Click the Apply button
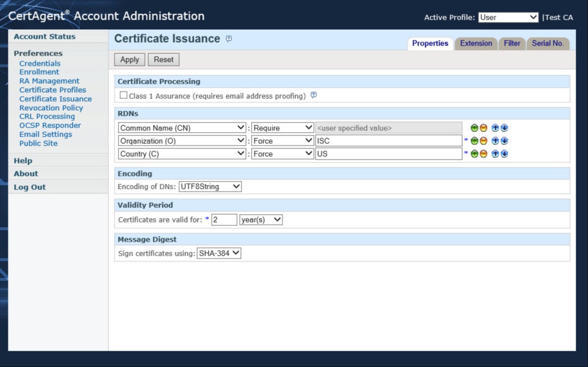Viewport: 588px width, 367px height. (x=130, y=60)
